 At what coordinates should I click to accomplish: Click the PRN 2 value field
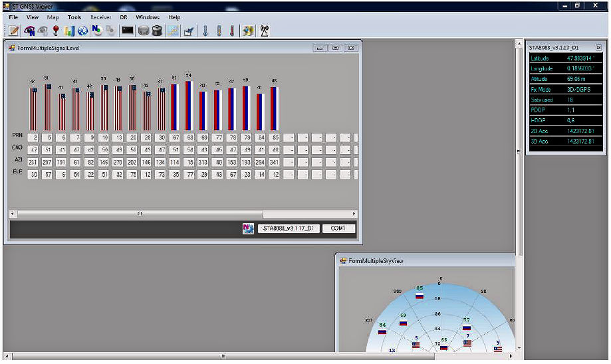34,137
